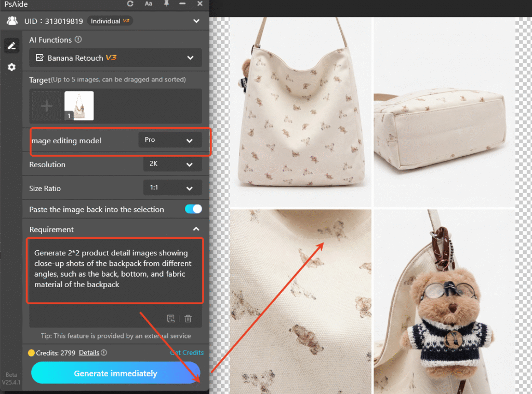Screen dimensions: 532x394
Task: Save the requirement as a template
Action: 171,318
